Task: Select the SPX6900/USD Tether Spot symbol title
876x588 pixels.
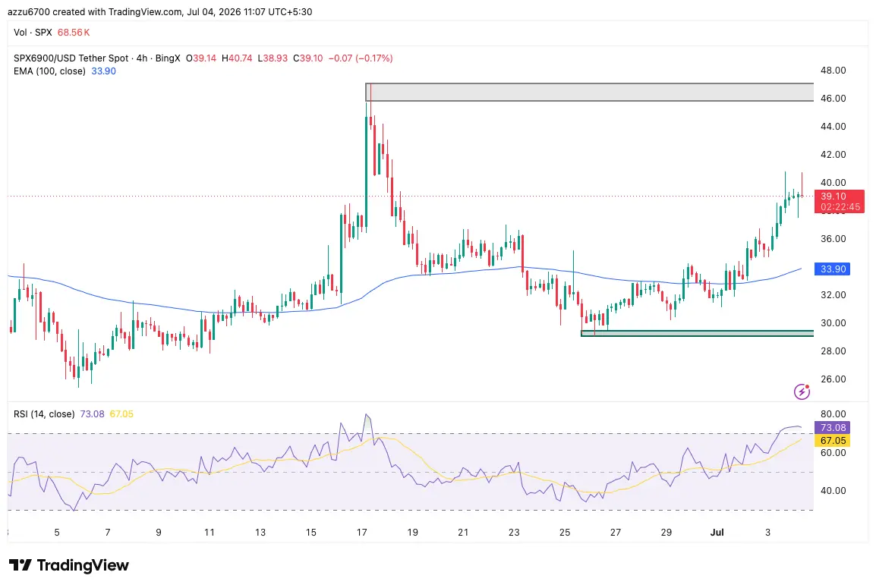Action: (x=71, y=58)
